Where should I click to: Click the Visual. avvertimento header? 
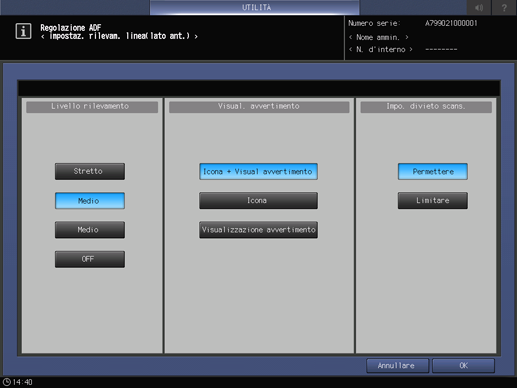[x=259, y=107]
